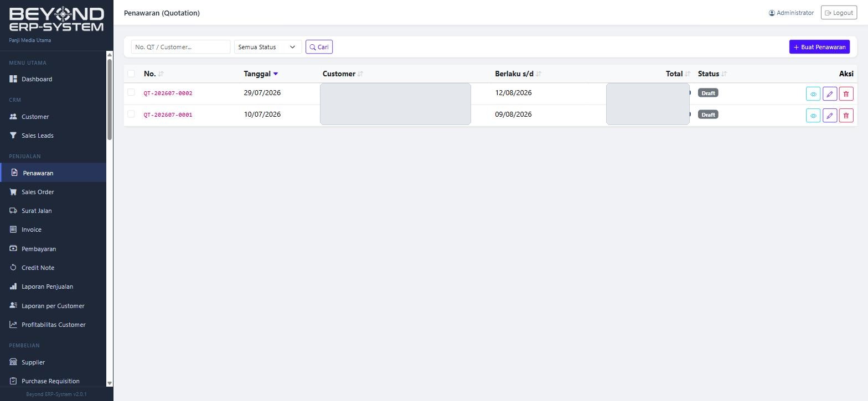Open Sales Order cart icon entry
Viewport: 868px width, 401px height.
pyautogui.click(x=53, y=192)
